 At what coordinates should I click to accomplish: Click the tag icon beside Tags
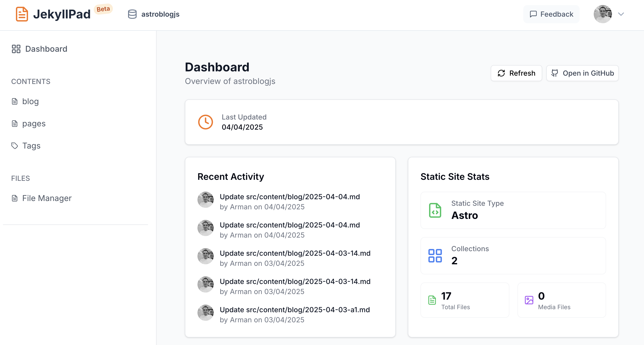pos(15,146)
